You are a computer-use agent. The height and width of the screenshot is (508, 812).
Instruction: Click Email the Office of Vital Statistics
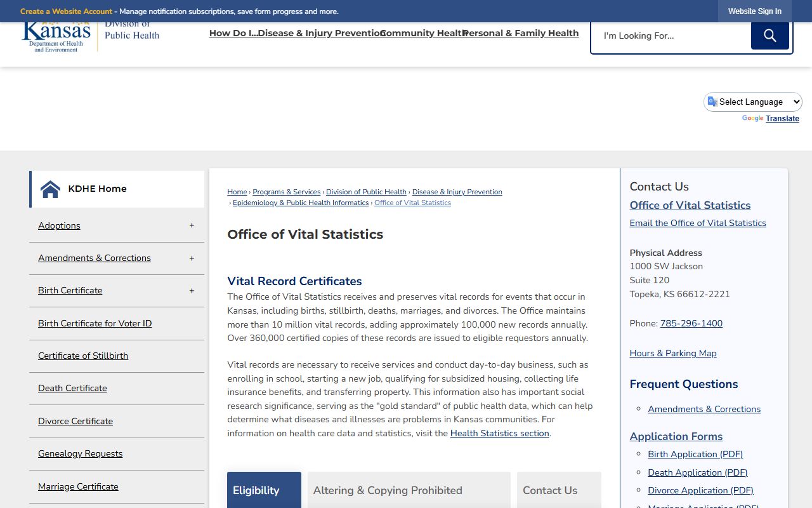(698, 223)
